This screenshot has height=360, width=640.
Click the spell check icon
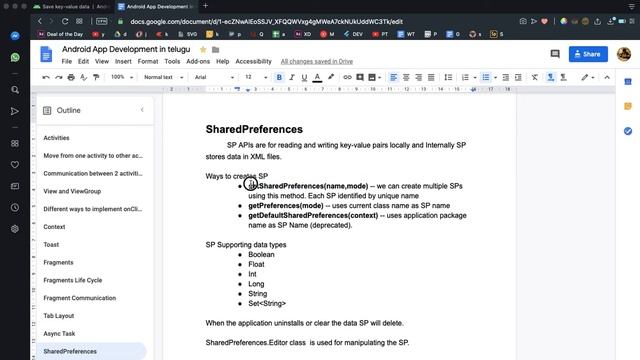pyautogui.click(x=84, y=77)
